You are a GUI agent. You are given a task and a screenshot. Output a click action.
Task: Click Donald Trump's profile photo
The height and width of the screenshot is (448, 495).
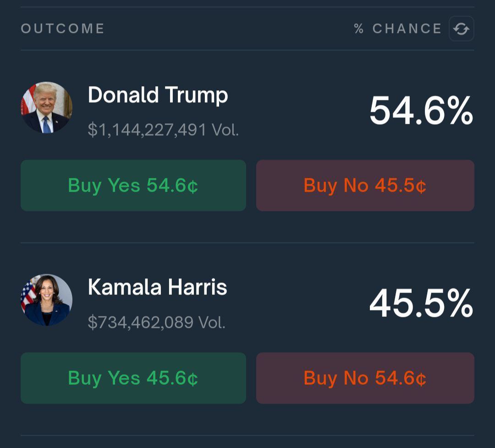[47, 108]
